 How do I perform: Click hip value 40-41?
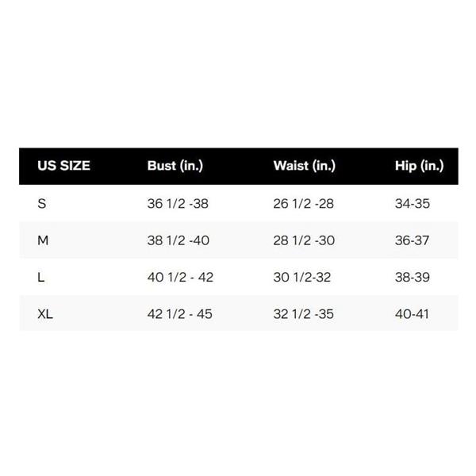[412, 314]
